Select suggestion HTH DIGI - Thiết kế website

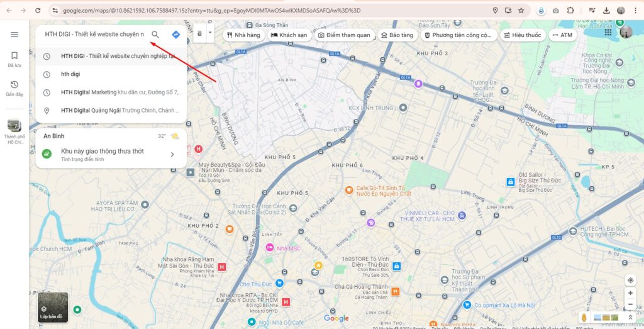click(111, 56)
